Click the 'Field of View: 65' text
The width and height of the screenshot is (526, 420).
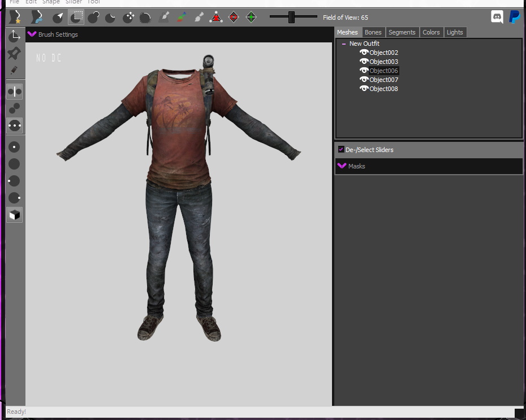346,18
